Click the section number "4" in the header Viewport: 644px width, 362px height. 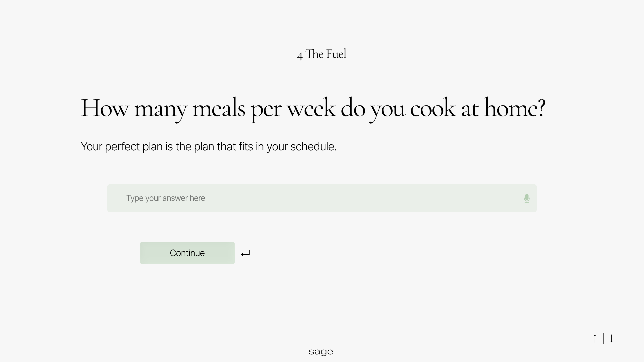pos(300,55)
